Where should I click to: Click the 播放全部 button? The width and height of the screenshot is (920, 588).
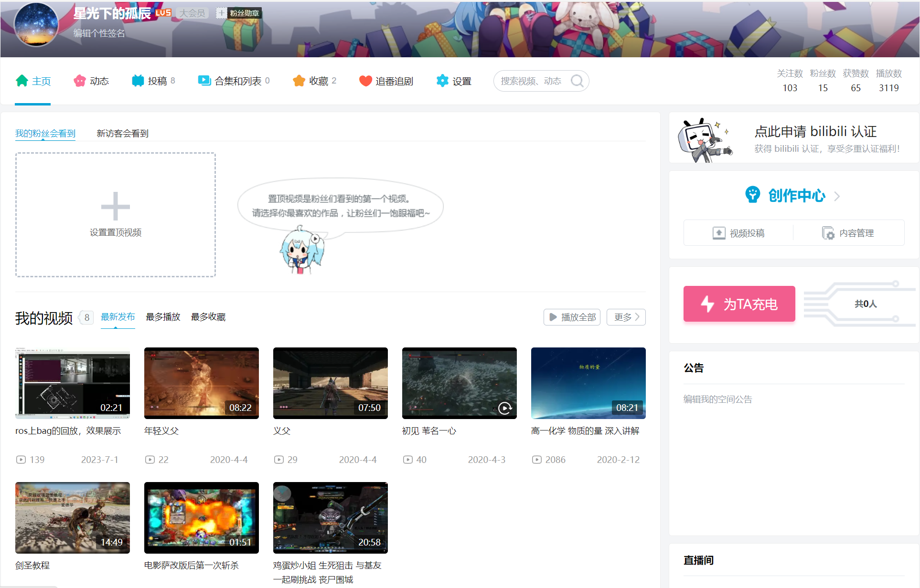(x=572, y=317)
